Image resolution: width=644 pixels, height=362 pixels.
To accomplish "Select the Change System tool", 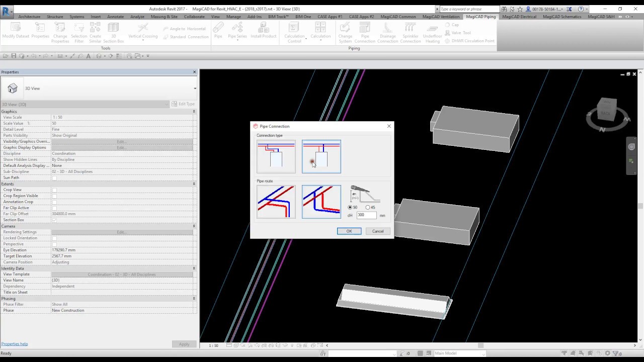I will click(345, 33).
